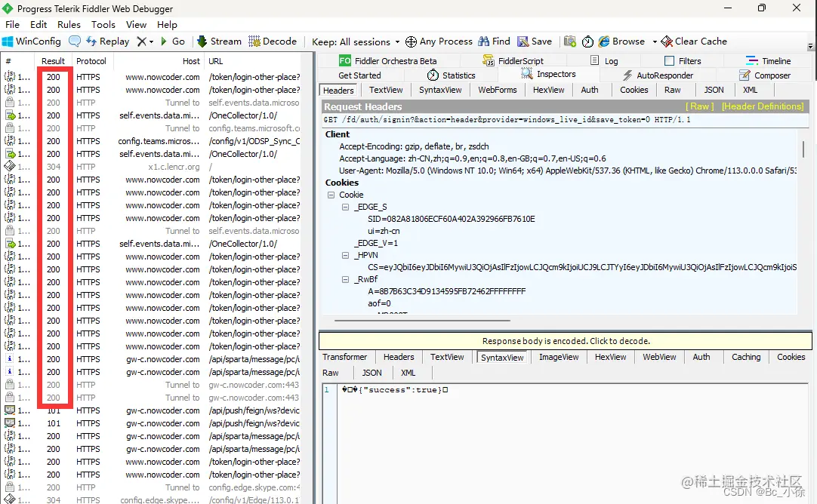Switch to Fiddler Orchestra Beta tab
The image size is (817, 504).
click(x=388, y=61)
